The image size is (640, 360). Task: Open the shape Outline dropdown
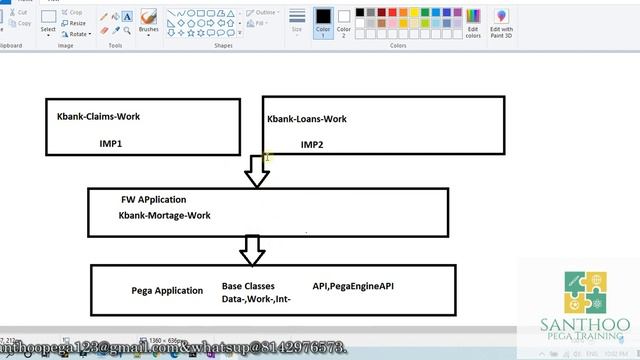point(263,13)
